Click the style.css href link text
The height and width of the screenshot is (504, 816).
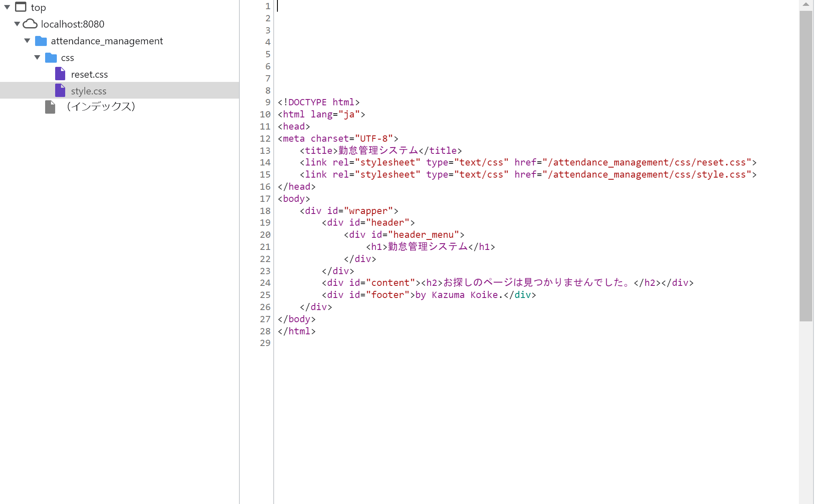pos(648,174)
